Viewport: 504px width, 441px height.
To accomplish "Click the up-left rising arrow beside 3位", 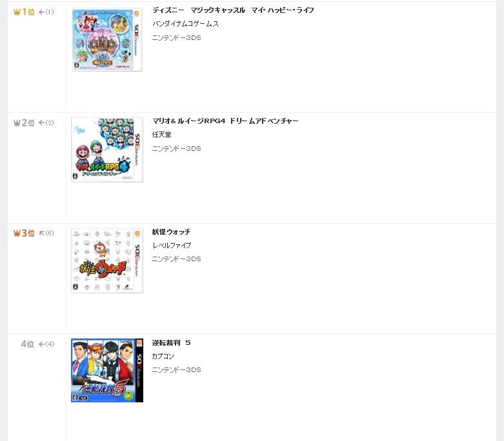I will point(41,233).
